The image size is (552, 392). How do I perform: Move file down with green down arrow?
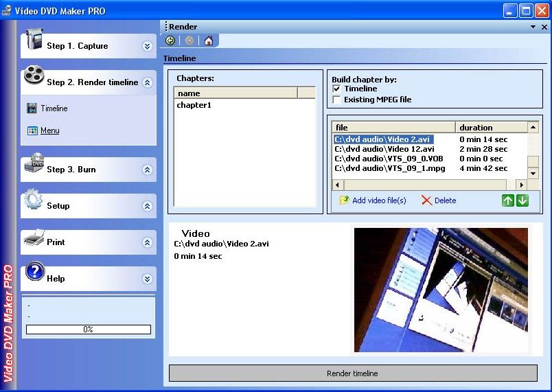click(x=522, y=200)
